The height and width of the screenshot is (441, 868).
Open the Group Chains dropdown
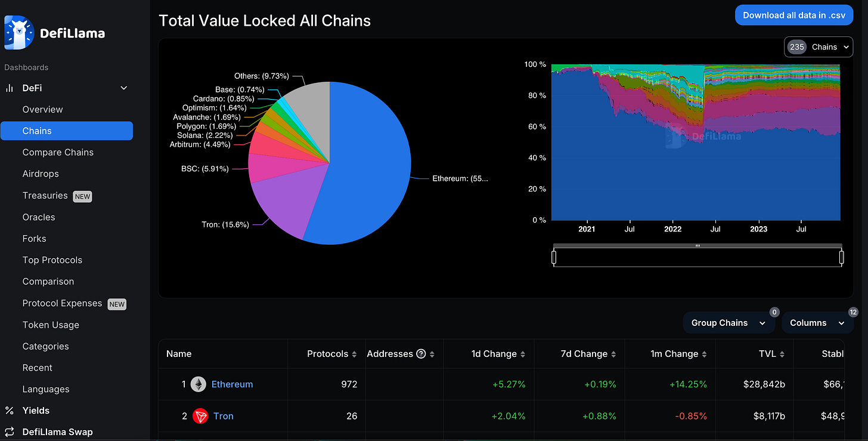pos(728,323)
